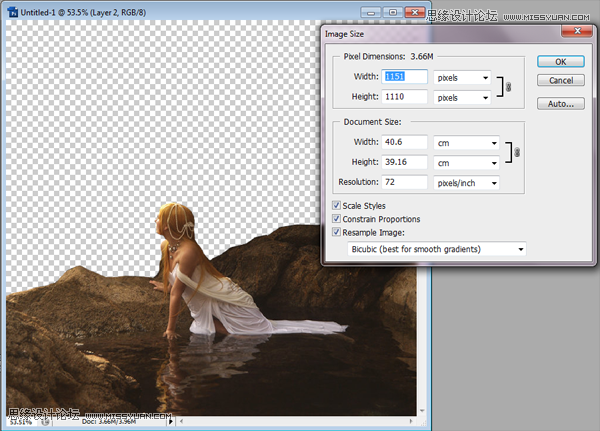Viewport: 600px width, 431px height.
Task: Open the Auto... resolution settings
Action: click(561, 104)
